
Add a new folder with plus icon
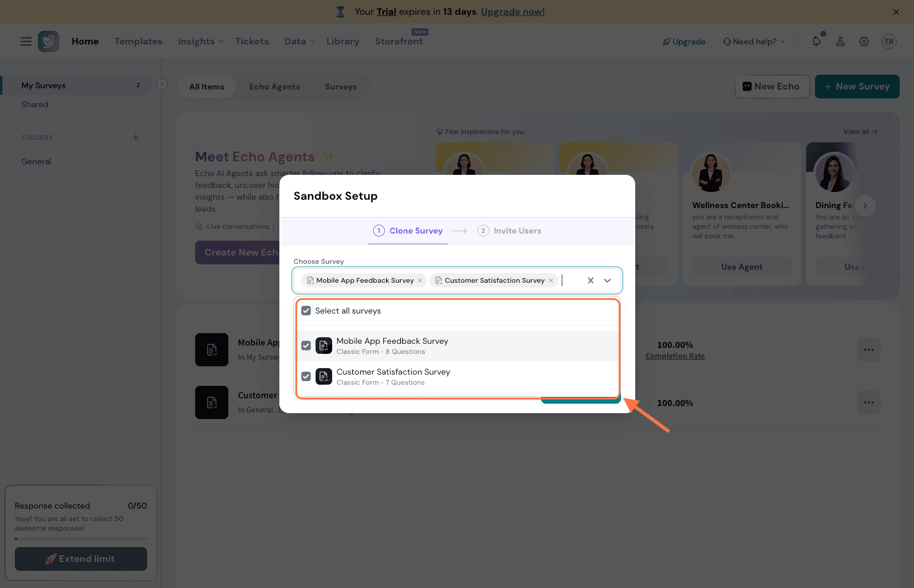tap(136, 138)
